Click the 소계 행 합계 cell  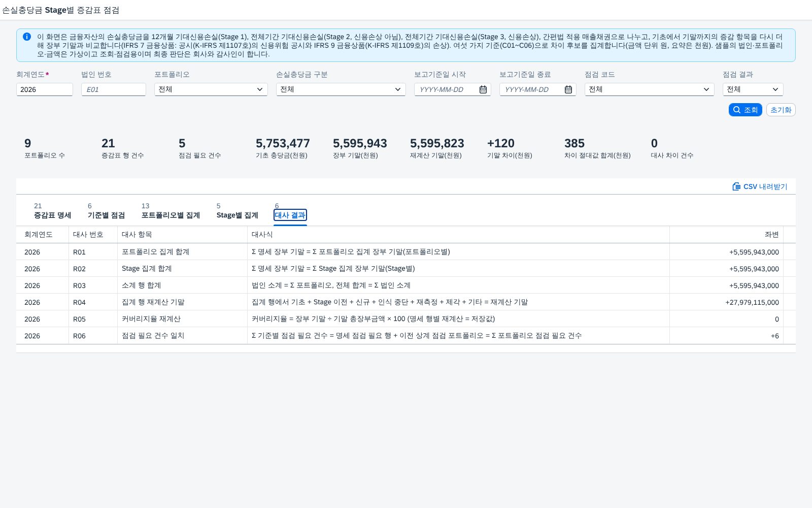click(x=183, y=285)
